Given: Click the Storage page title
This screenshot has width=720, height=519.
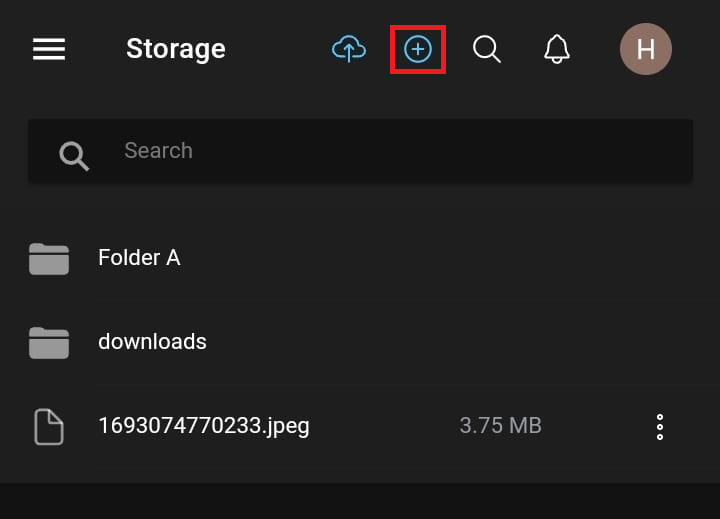Looking at the screenshot, I should pyautogui.click(x=176, y=49).
